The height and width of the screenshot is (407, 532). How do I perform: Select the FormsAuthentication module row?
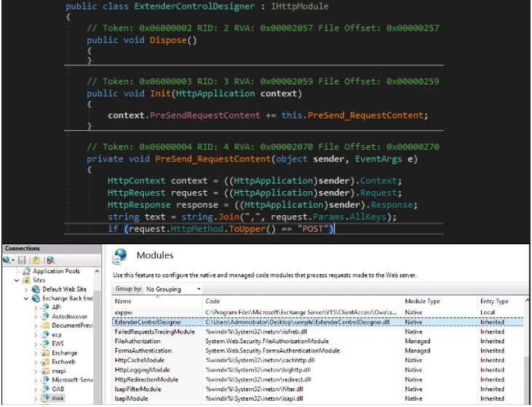318,351
